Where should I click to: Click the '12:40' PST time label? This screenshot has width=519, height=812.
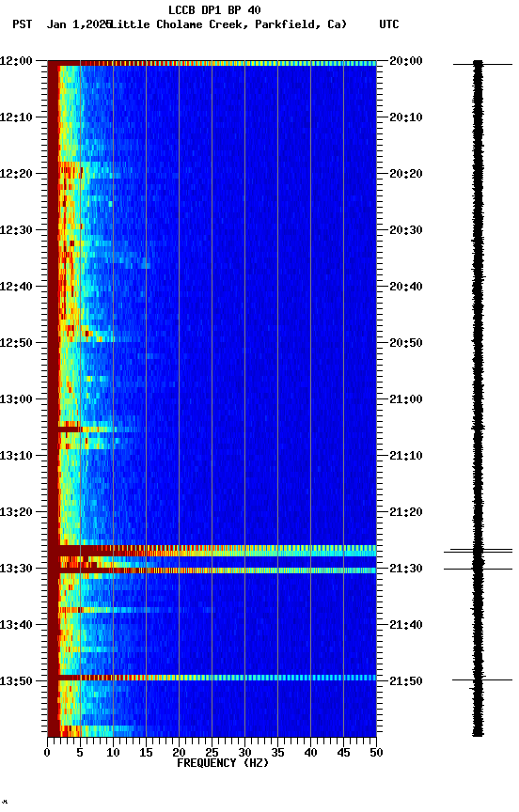16,287
